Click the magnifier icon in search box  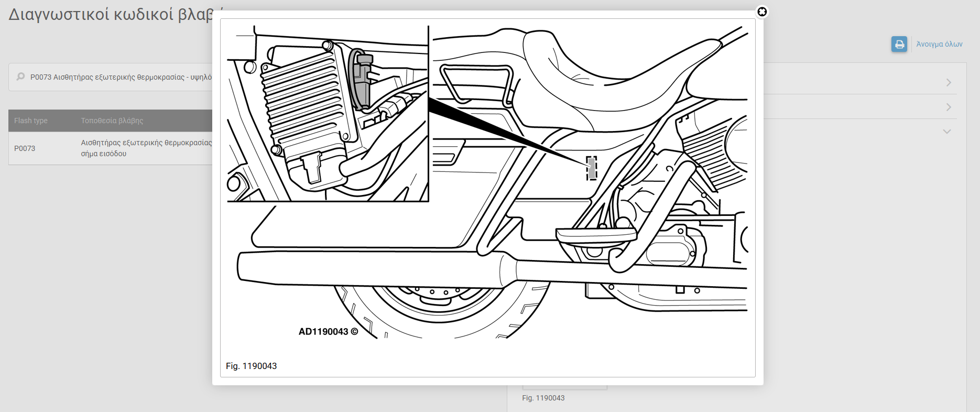(x=20, y=77)
